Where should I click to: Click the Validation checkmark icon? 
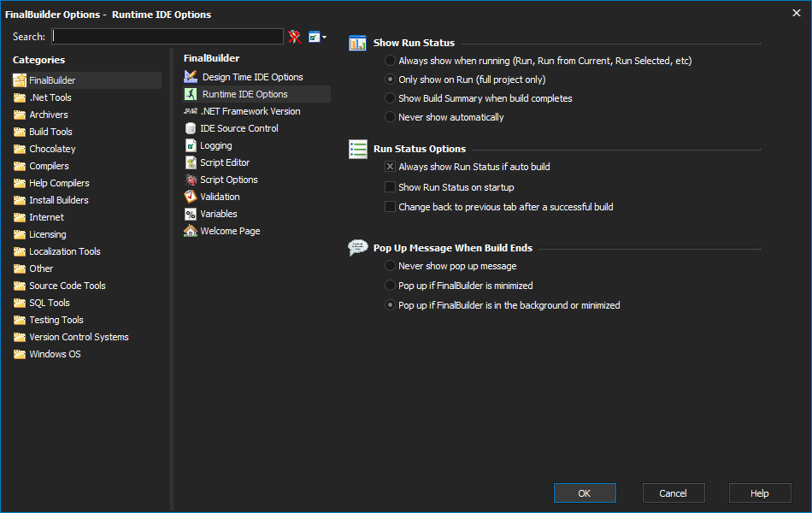(191, 197)
